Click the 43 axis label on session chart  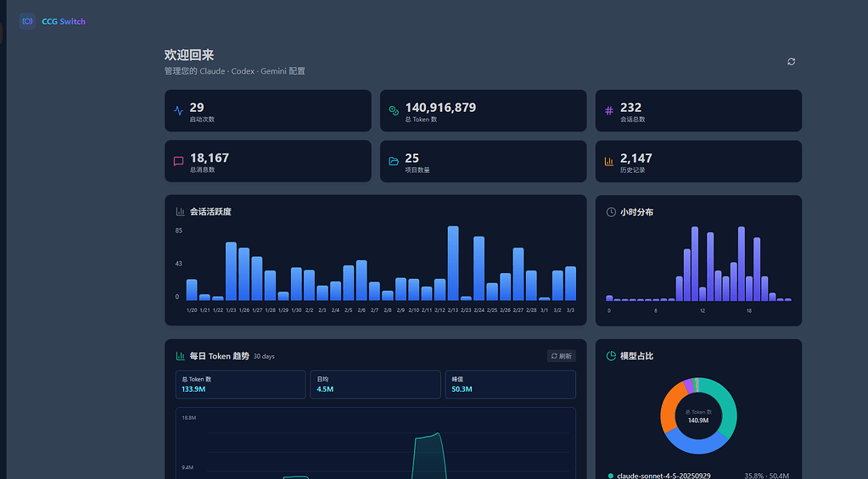[x=179, y=264]
